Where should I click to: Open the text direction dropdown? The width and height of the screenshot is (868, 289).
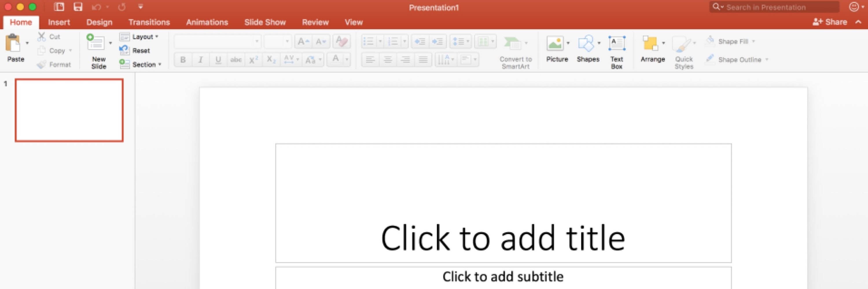click(x=446, y=60)
